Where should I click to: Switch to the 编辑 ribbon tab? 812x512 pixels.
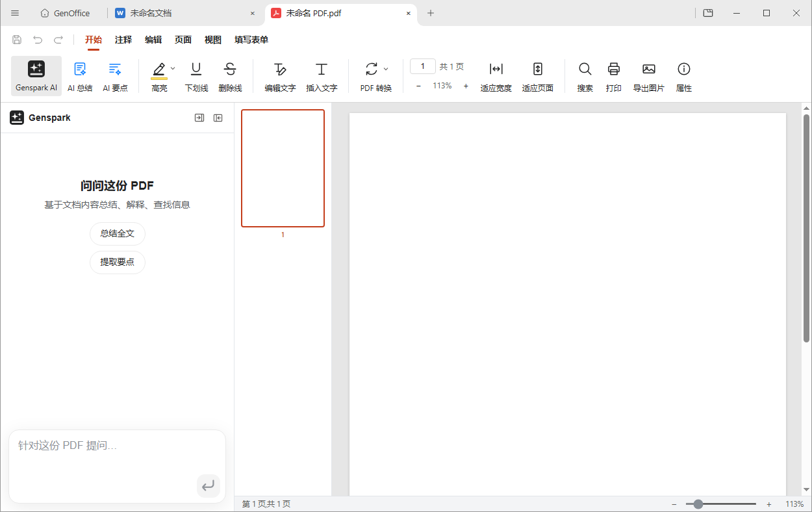[153, 40]
